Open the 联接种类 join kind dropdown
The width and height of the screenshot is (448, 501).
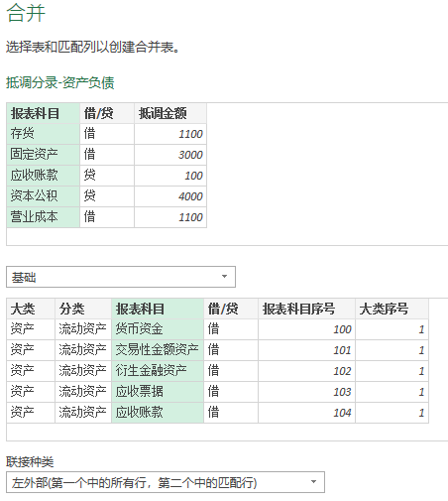(x=166, y=482)
